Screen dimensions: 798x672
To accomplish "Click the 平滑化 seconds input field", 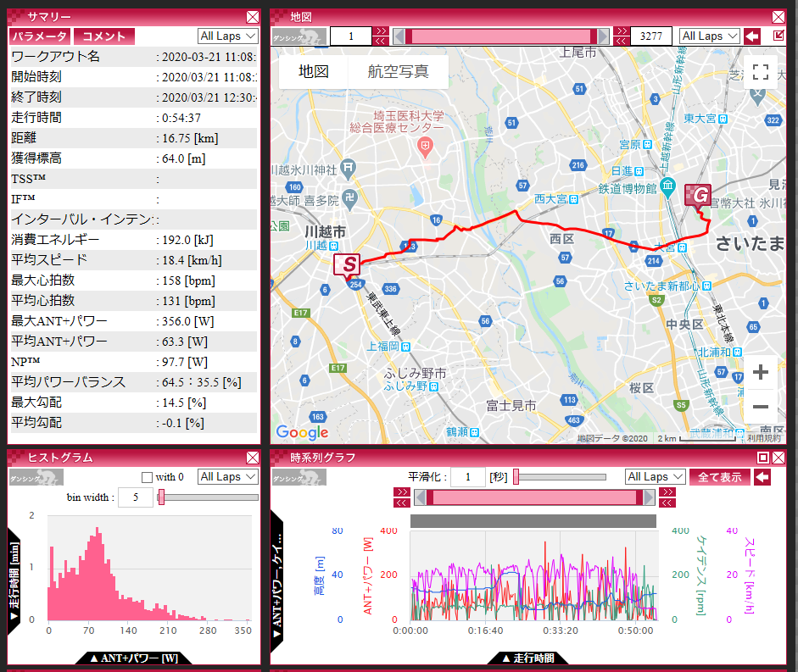I will tap(467, 477).
